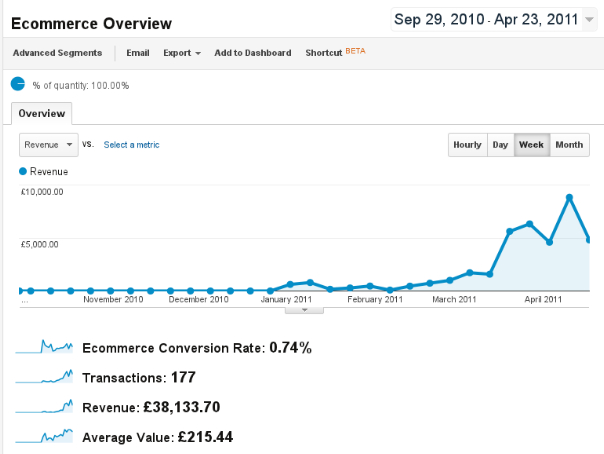The width and height of the screenshot is (604, 454).
Task: Open the Transactions: 177 metric
Action: 139,377
